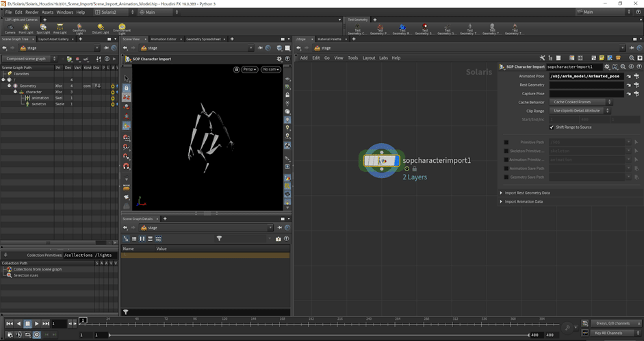Toggle pin on the Scene Graph Tree path

pyautogui.click(x=106, y=48)
